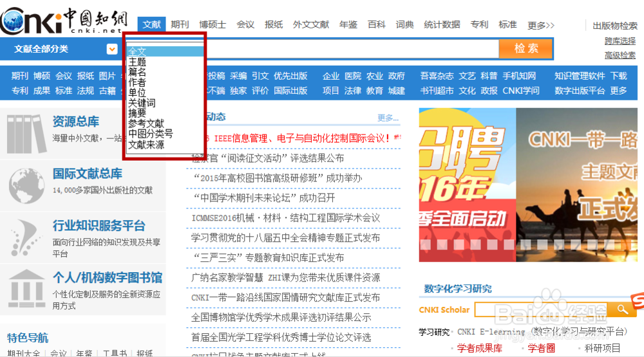Open the 统计数据 tab
This screenshot has height=357, width=644.
point(442,24)
